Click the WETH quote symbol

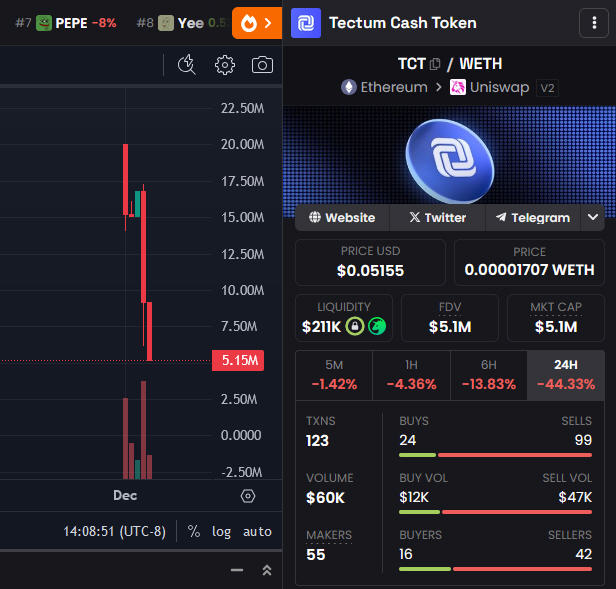[481, 64]
